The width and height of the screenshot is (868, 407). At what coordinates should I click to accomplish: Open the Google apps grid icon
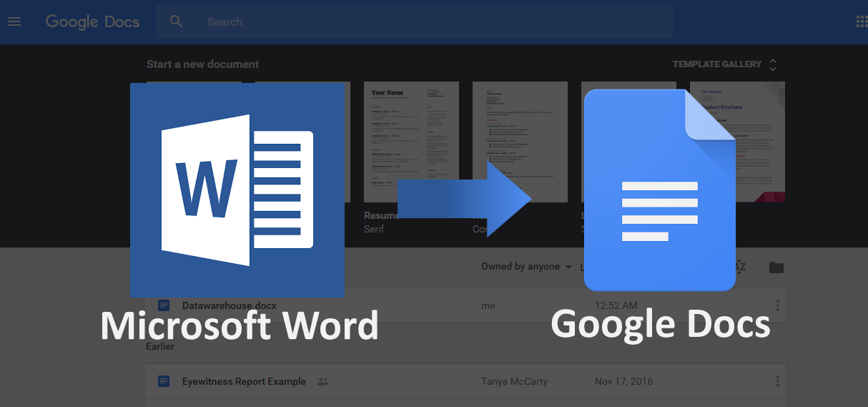pyautogui.click(x=862, y=21)
